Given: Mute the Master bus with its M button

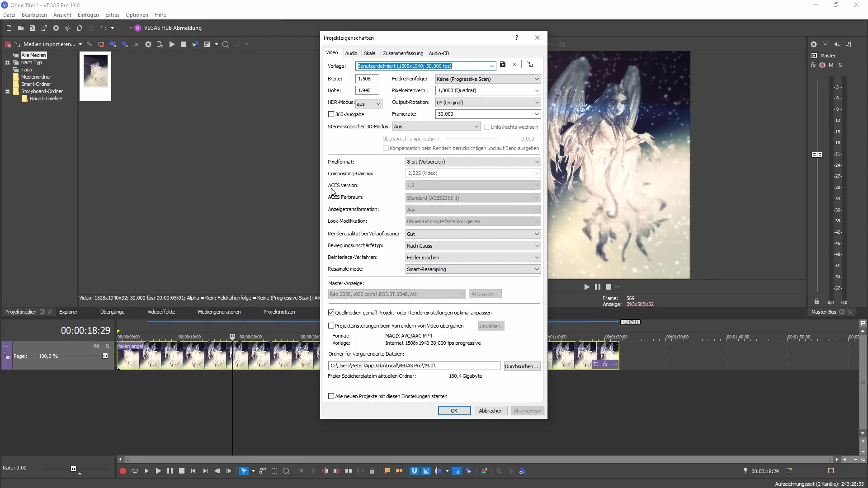Looking at the screenshot, I should [831, 65].
